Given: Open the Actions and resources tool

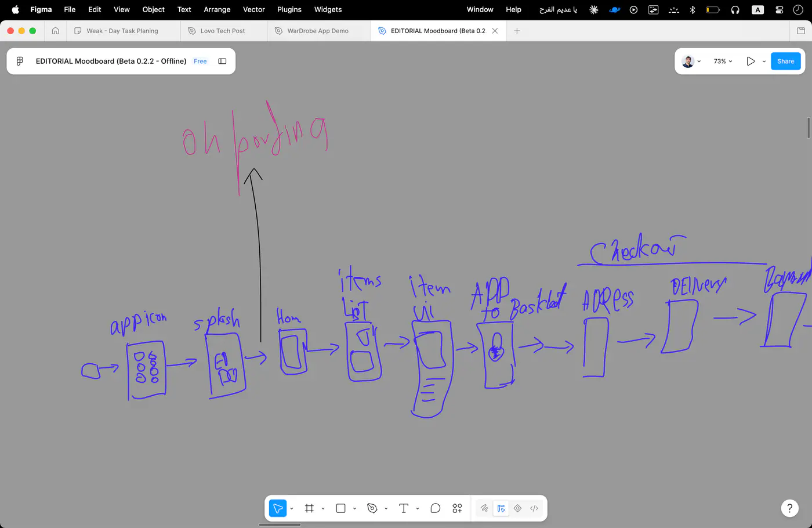Looking at the screenshot, I should coord(457,508).
